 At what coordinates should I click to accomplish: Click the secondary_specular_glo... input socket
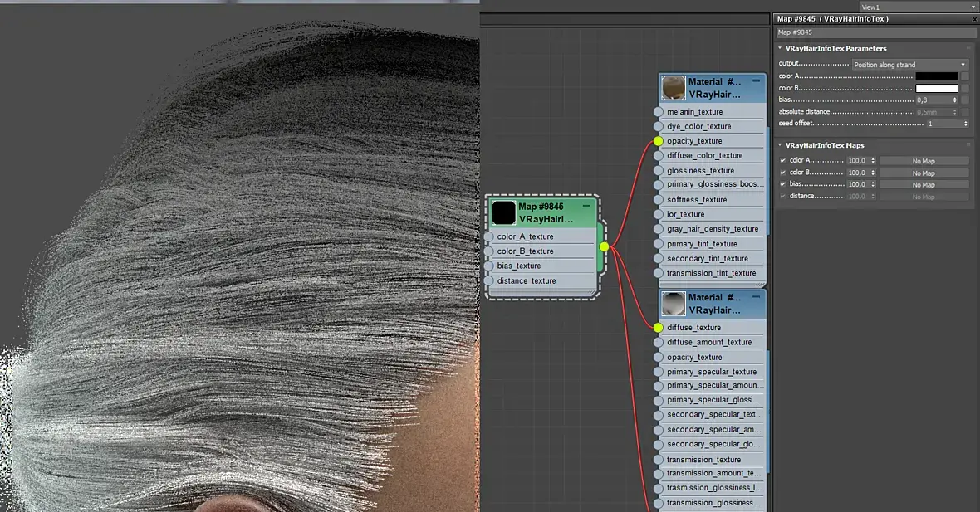coord(658,445)
